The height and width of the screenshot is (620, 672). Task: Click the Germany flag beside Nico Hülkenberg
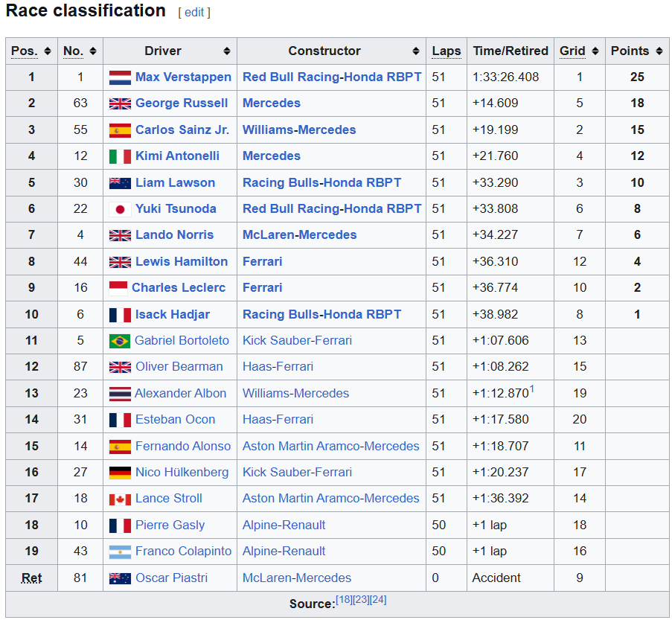[120, 473]
